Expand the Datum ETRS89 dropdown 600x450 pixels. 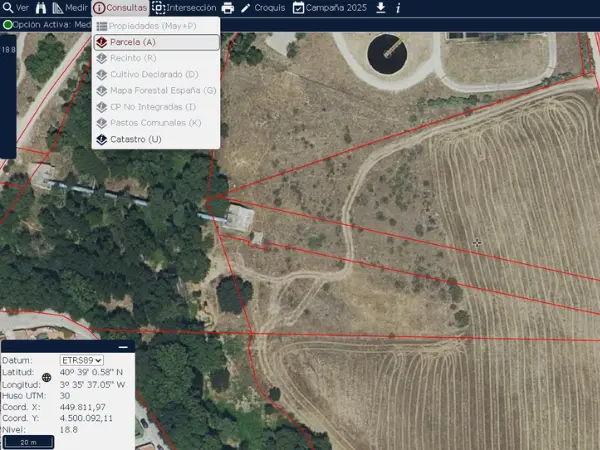82,360
